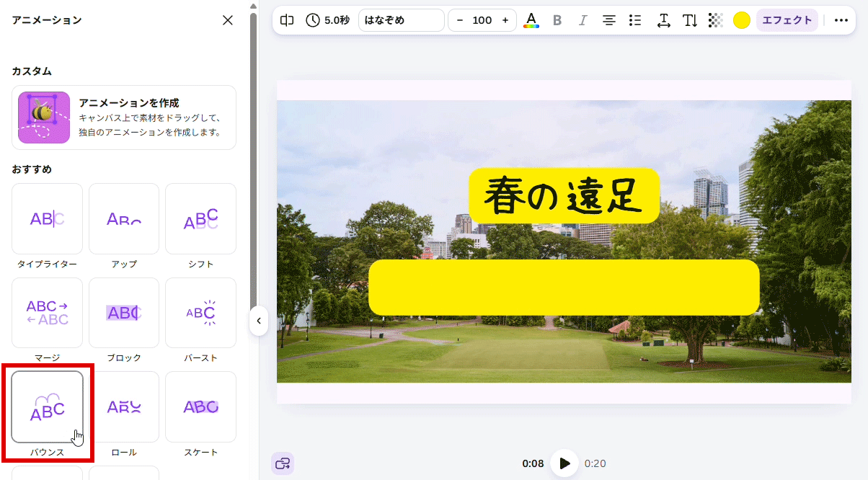Viewport: 868px width, 480px height.
Task: Open the はなぞめ font dropdown
Action: (401, 20)
